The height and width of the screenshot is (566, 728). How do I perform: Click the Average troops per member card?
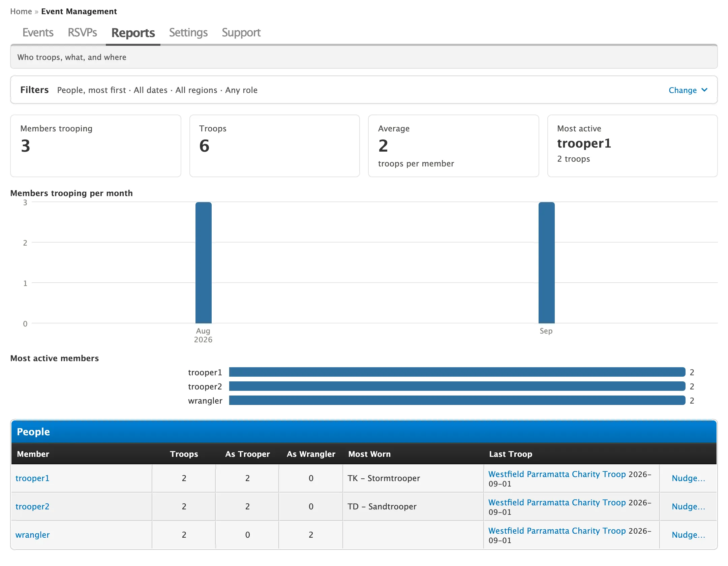[x=454, y=146]
